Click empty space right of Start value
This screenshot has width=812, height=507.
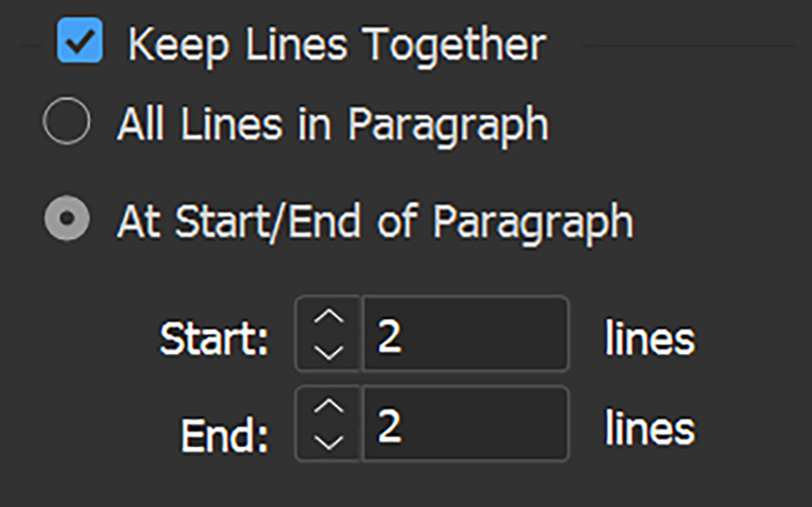496,334
